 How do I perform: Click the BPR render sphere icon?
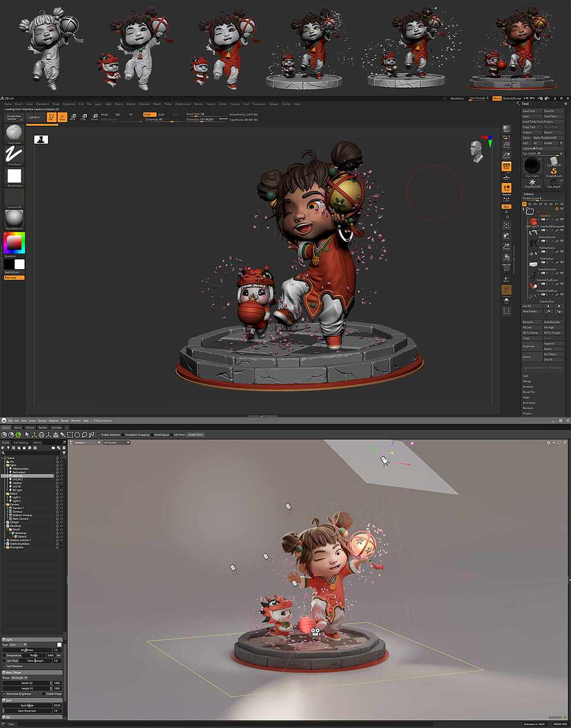(506, 129)
